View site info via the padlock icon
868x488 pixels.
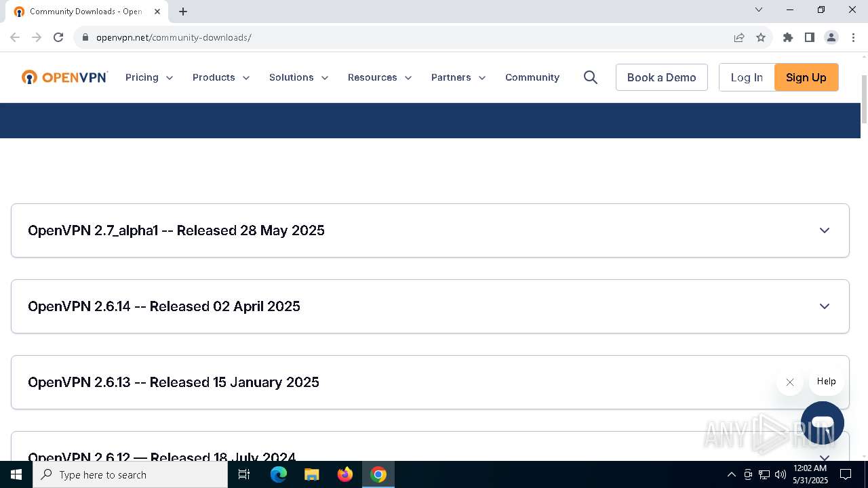pyautogui.click(x=85, y=37)
